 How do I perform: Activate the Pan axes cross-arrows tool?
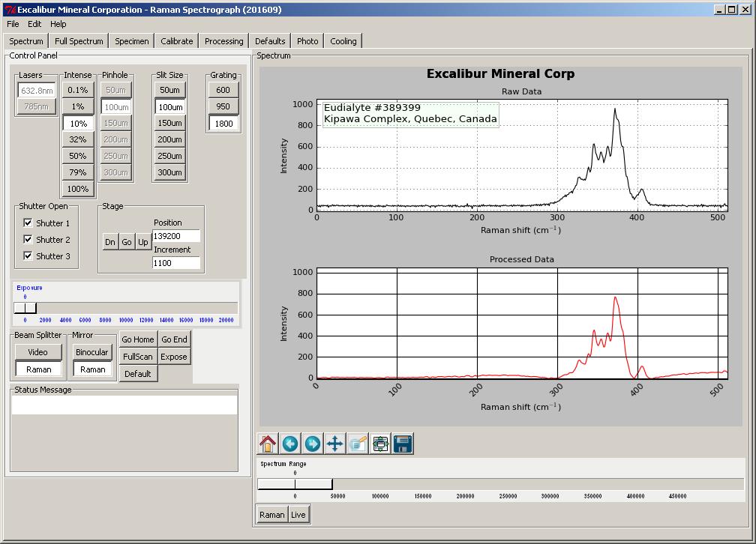335,444
